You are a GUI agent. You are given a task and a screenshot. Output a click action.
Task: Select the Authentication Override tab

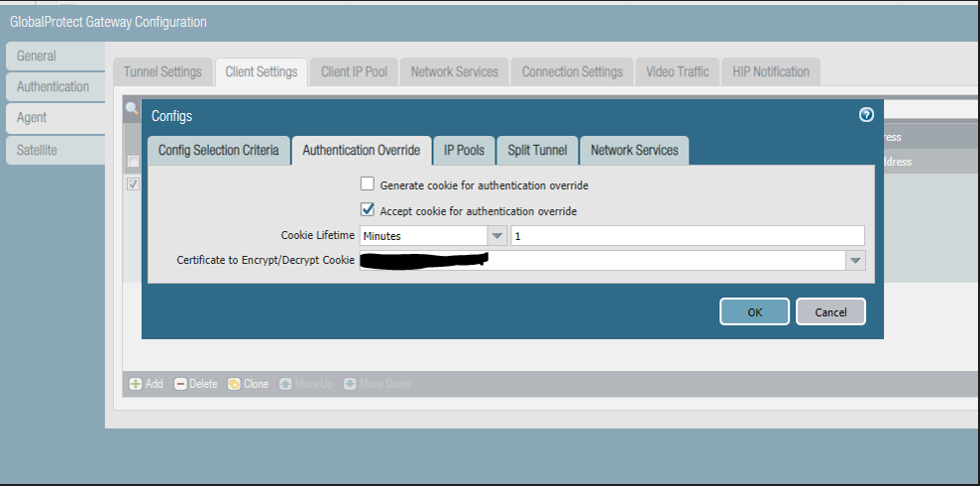362,150
